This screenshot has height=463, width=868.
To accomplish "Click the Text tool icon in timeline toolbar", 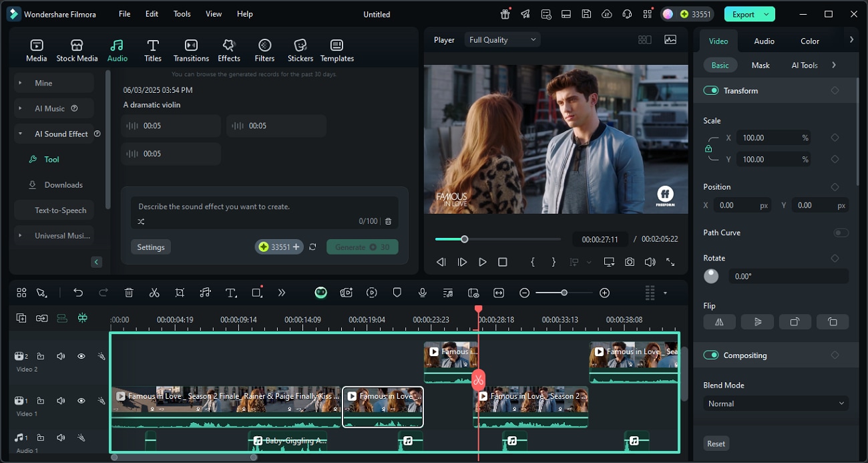I will point(231,293).
